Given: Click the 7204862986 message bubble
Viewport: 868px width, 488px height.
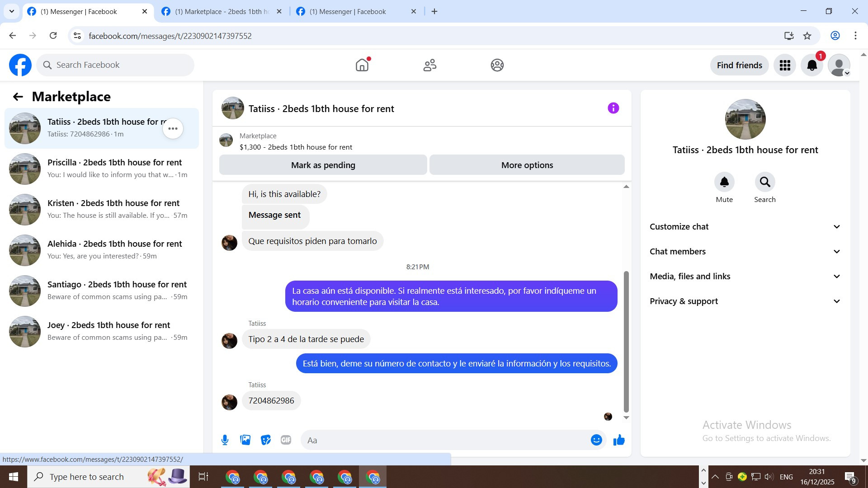Looking at the screenshot, I should point(271,401).
